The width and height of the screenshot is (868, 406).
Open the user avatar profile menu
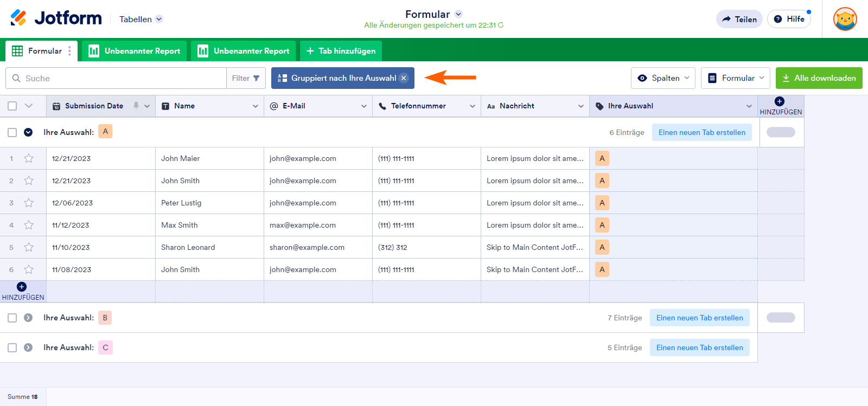coord(845,19)
